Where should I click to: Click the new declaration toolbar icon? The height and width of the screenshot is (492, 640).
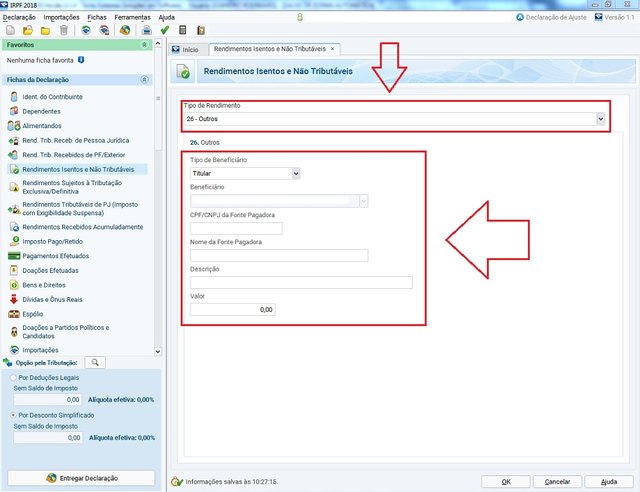click(9, 30)
